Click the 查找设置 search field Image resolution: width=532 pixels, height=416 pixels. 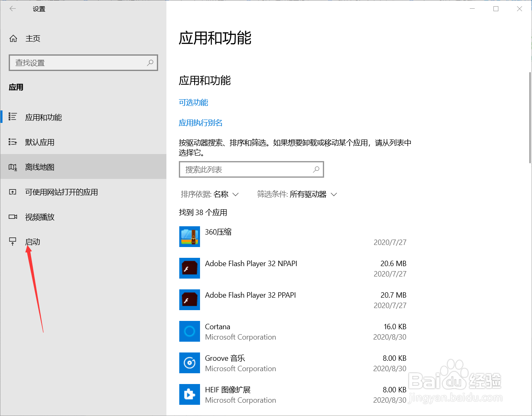[x=83, y=63]
